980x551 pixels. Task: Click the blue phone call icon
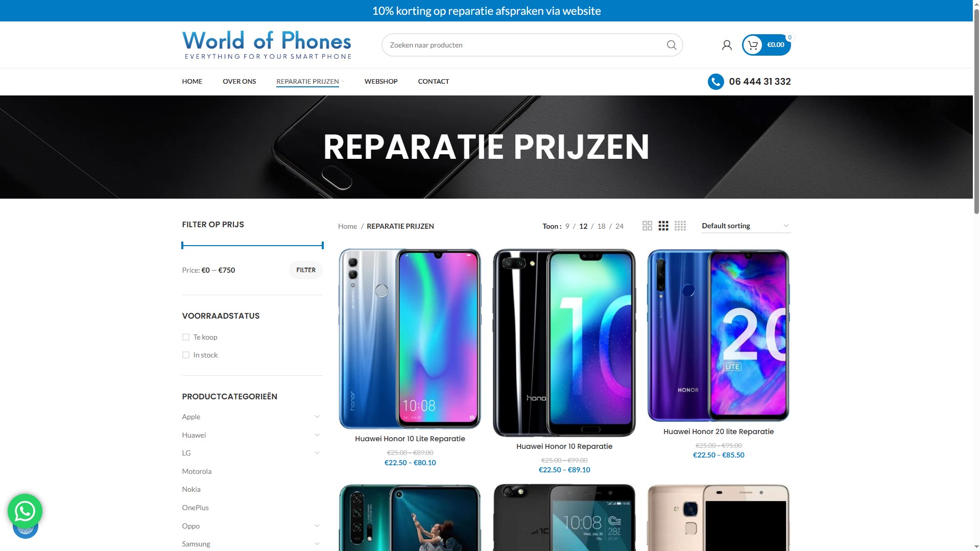coord(715,82)
